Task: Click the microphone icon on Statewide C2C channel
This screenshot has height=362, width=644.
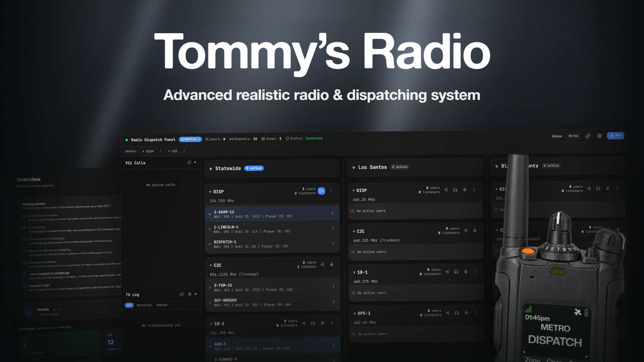Action: pos(331,264)
